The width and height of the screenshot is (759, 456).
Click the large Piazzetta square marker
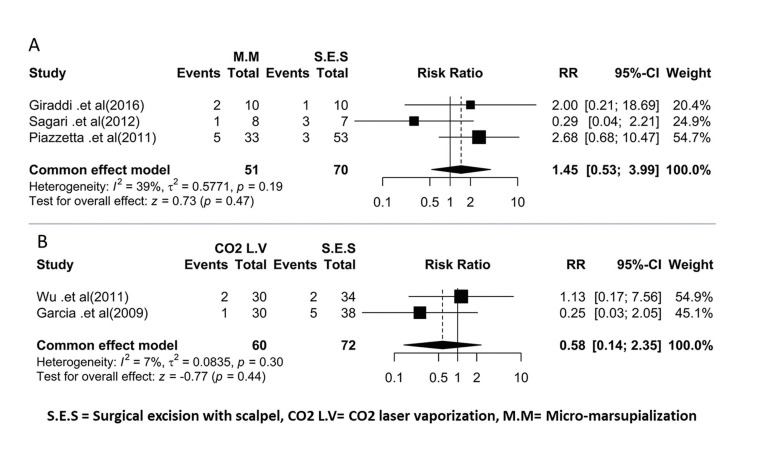(479, 136)
